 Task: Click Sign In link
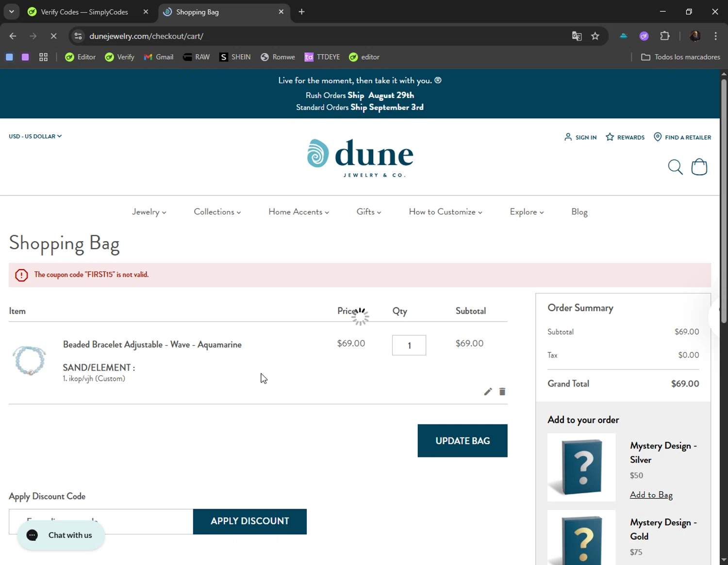[580, 137]
